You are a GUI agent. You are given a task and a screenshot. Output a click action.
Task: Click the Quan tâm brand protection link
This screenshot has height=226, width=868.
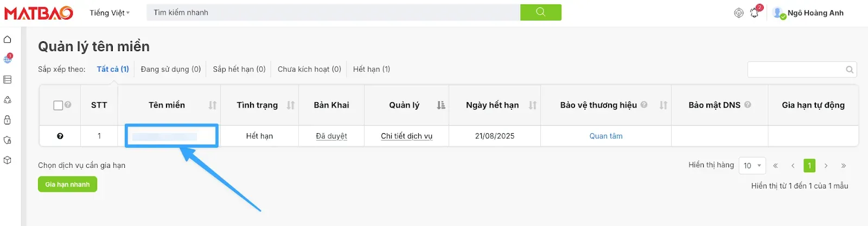606,136
